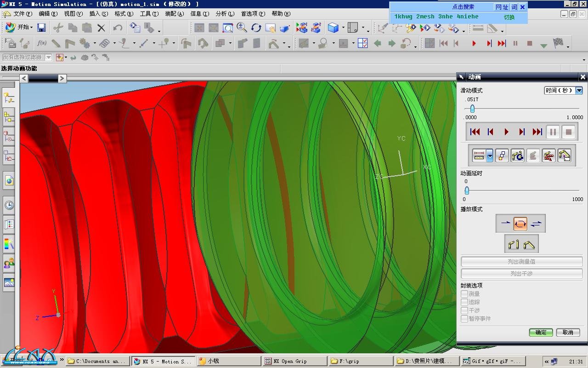This screenshot has width=588, height=368.
Task: Click the green right arrow icon in toolbar
Action: [391, 43]
